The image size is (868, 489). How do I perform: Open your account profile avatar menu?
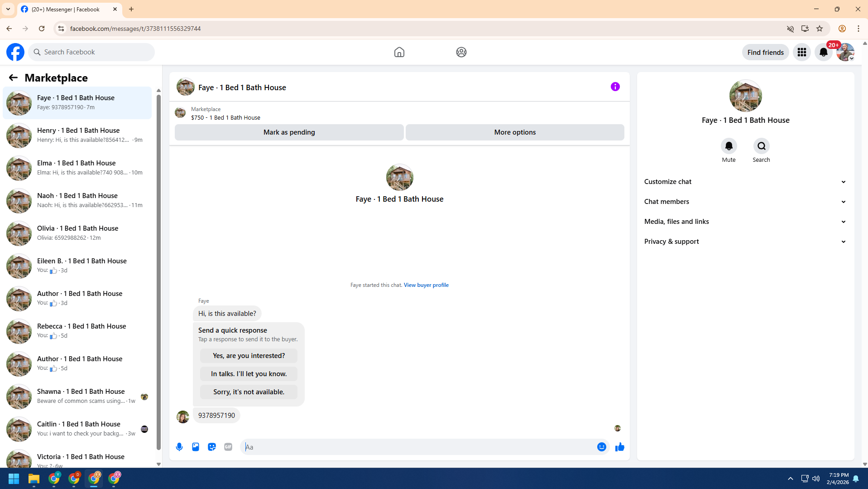(845, 52)
